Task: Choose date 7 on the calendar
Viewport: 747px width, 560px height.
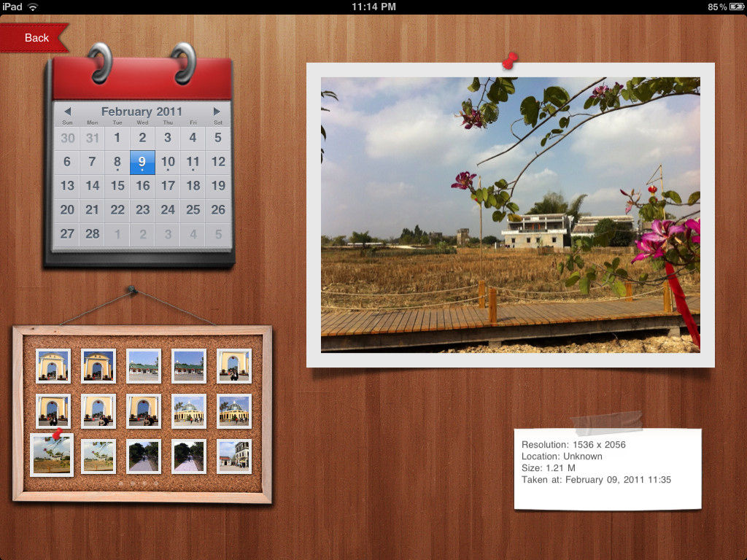Action: [x=93, y=162]
